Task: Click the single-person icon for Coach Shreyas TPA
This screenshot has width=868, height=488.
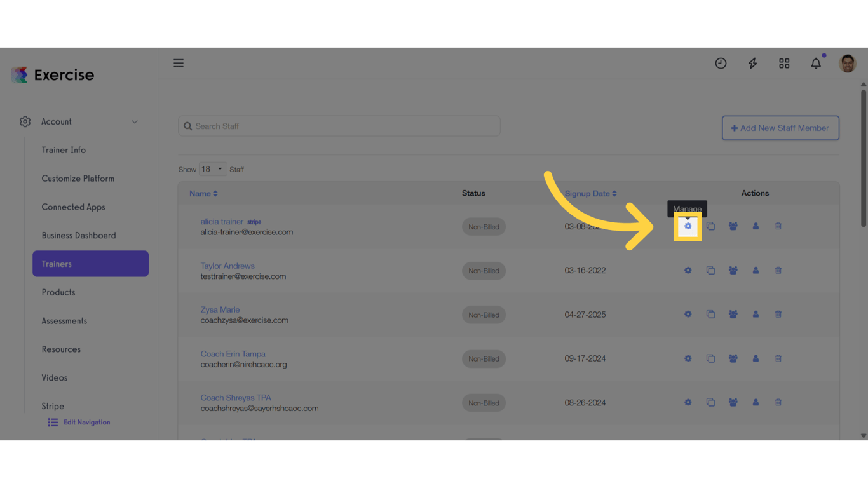Action: [x=756, y=402]
